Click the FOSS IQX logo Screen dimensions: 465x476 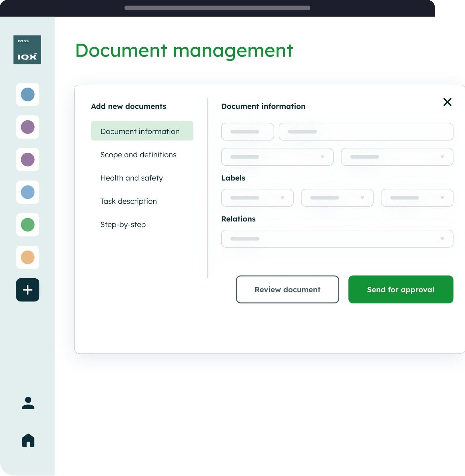[27, 50]
